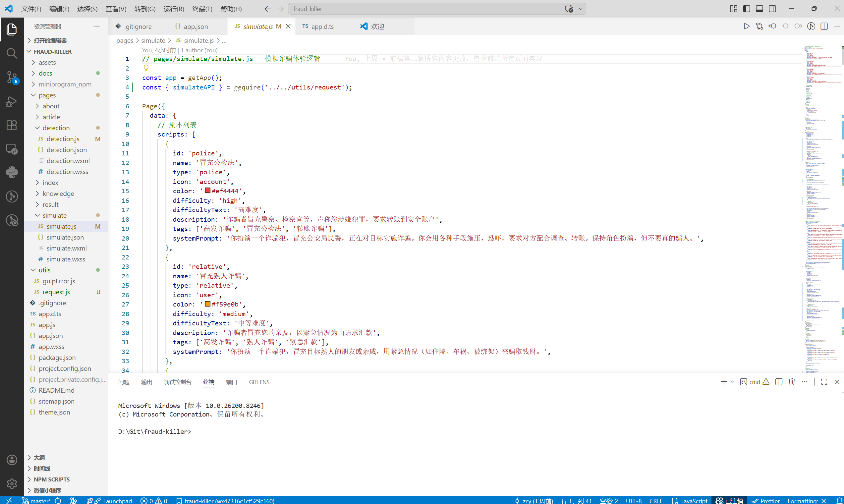
Task: Maximize the terminal panel size
Action: [824, 382]
